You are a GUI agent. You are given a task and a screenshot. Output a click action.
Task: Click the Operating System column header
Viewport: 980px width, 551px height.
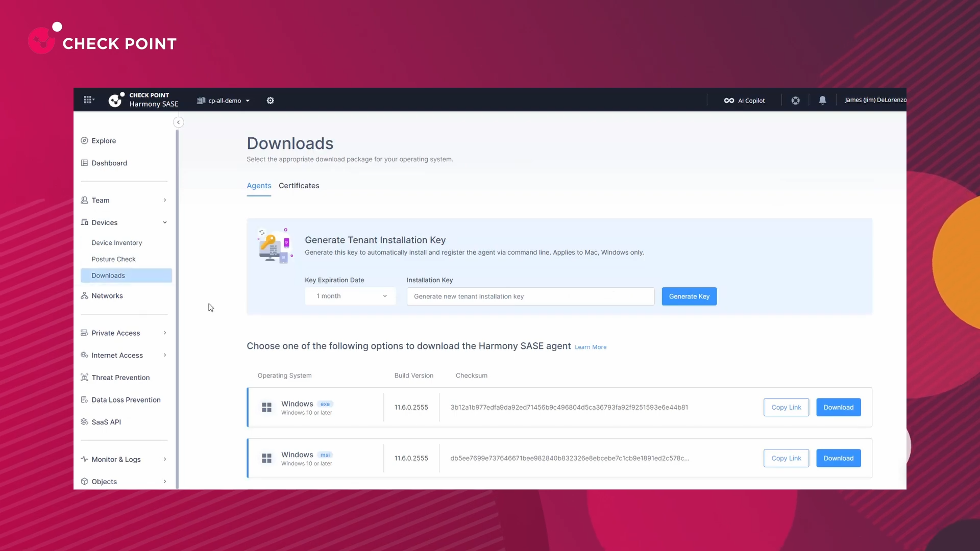pos(284,375)
